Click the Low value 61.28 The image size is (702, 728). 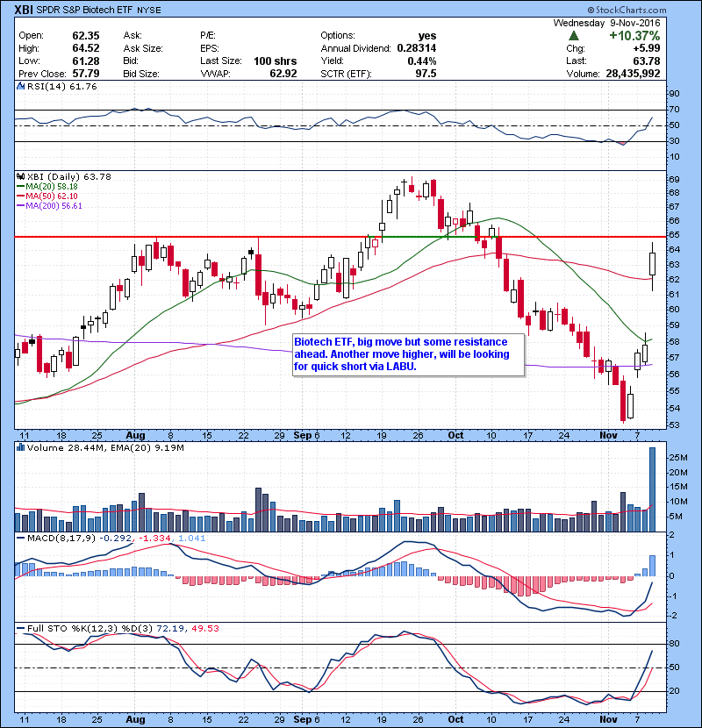pos(86,61)
